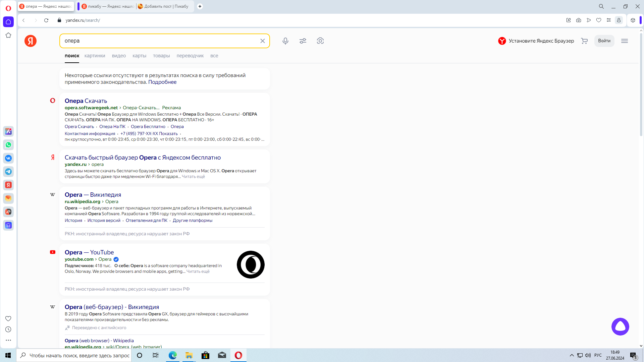
Task: Click the page vertical scrollbar
Action: click(641, 84)
